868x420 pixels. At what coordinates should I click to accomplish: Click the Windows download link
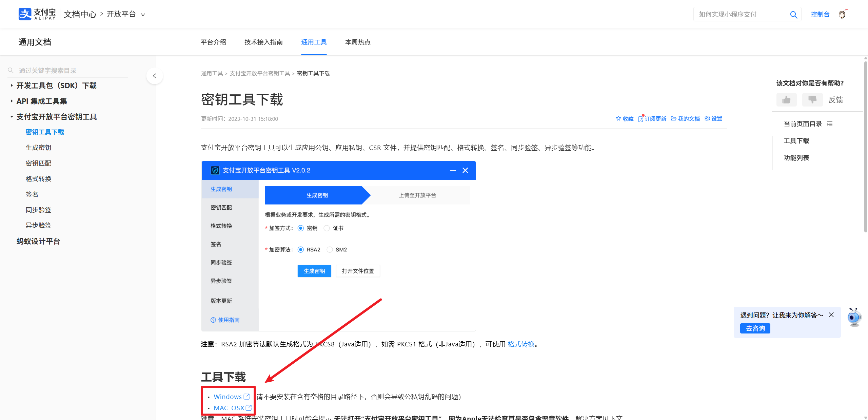(x=228, y=397)
